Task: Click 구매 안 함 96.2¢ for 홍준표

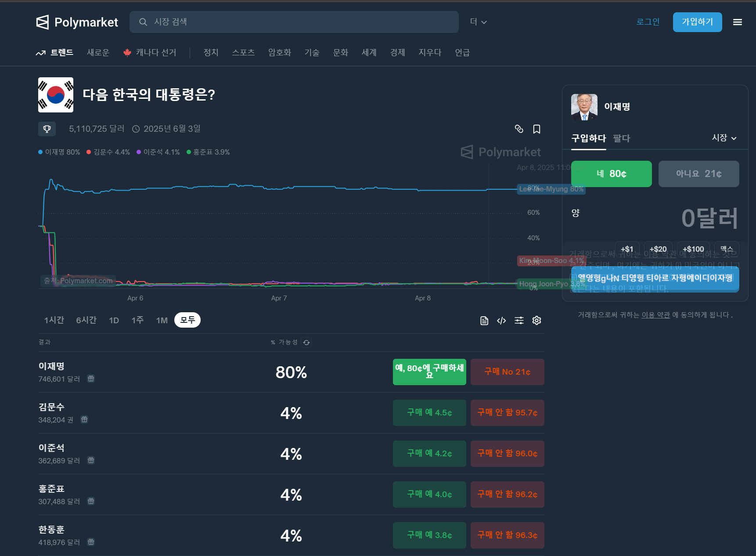Action: (508, 495)
